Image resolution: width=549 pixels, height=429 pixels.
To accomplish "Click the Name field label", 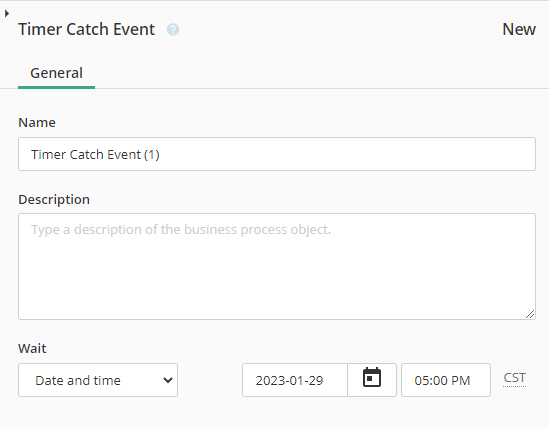I will click(x=37, y=123).
